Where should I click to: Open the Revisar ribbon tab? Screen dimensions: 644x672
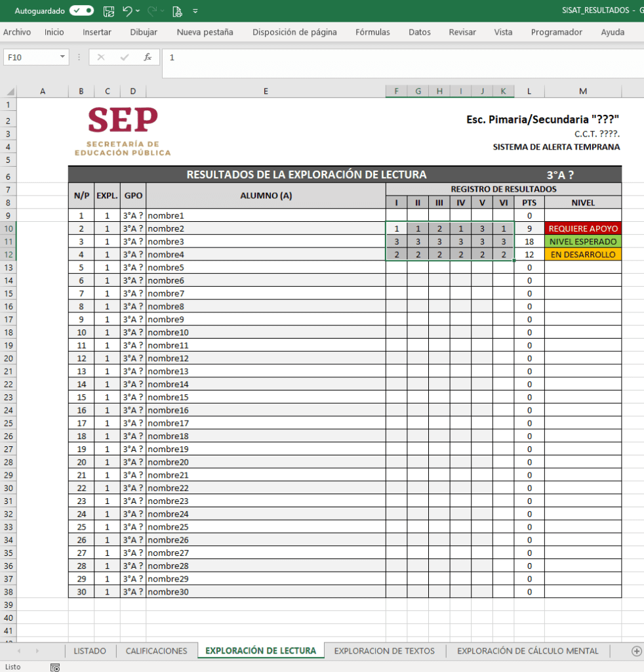[462, 32]
